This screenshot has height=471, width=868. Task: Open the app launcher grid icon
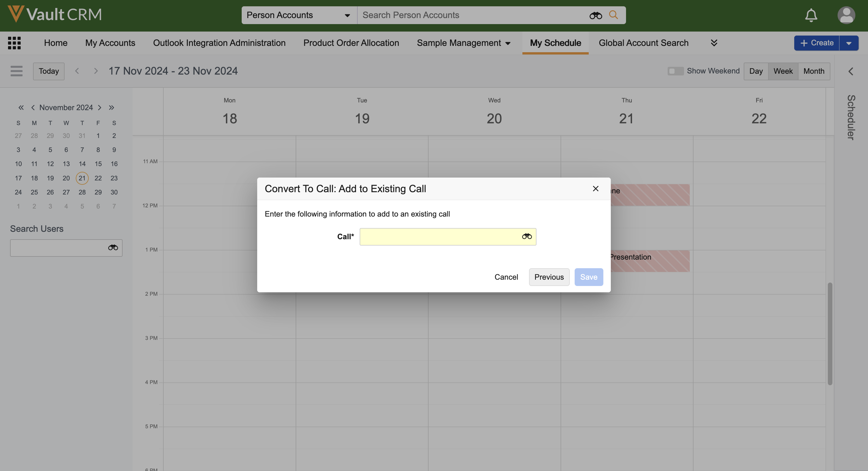pos(14,43)
